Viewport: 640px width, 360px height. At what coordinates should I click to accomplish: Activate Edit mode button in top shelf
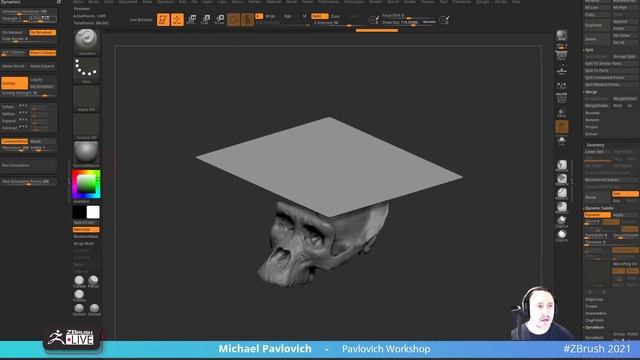tap(163, 19)
